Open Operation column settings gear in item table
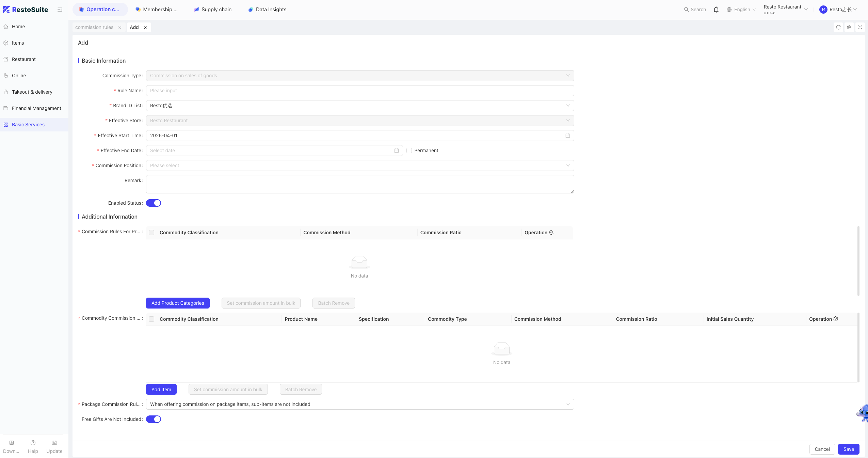 pyautogui.click(x=836, y=319)
